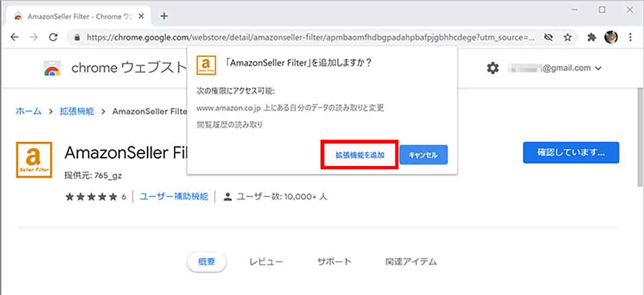644x295 pixels.
Task: Click AmazonSeller Filter breadcrumb text
Action: tap(149, 111)
